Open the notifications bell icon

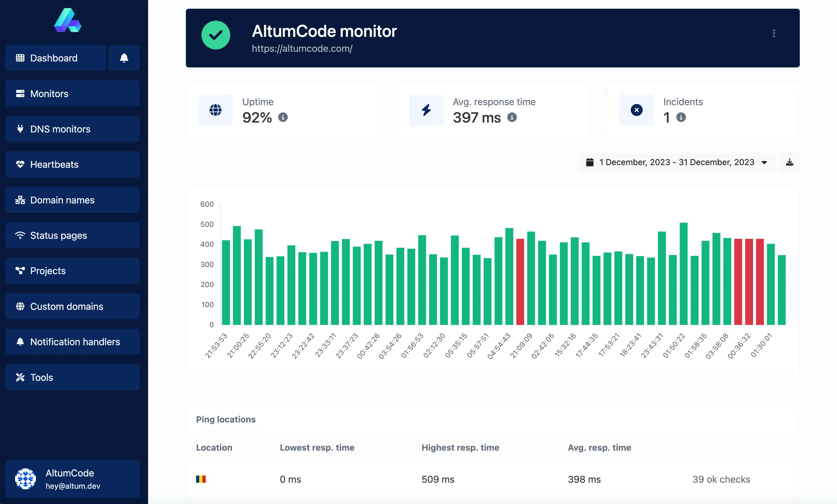pyautogui.click(x=124, y=58)
